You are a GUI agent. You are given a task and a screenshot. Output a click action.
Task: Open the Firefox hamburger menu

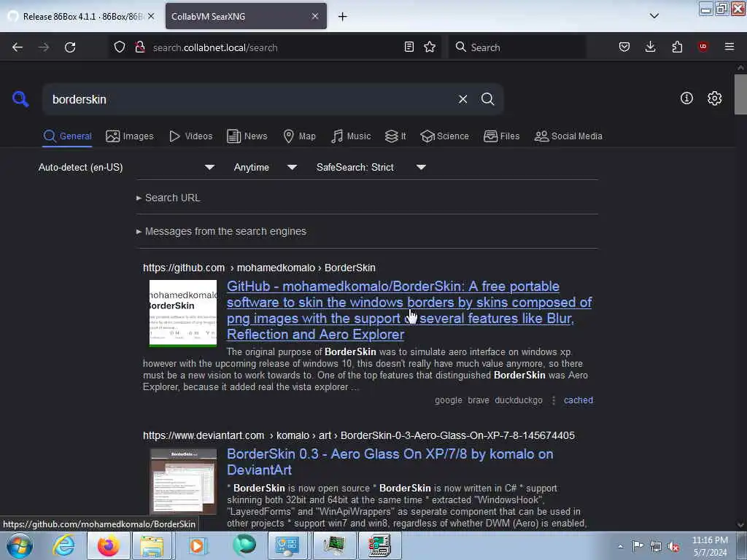pos(729,47)
